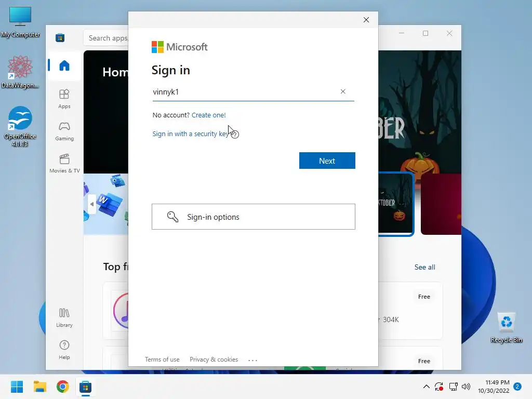This screenshot has height=399, width=532.
Task: Click the Microsoft logo in sign-in dialog
Action: (x=179, y=47)
